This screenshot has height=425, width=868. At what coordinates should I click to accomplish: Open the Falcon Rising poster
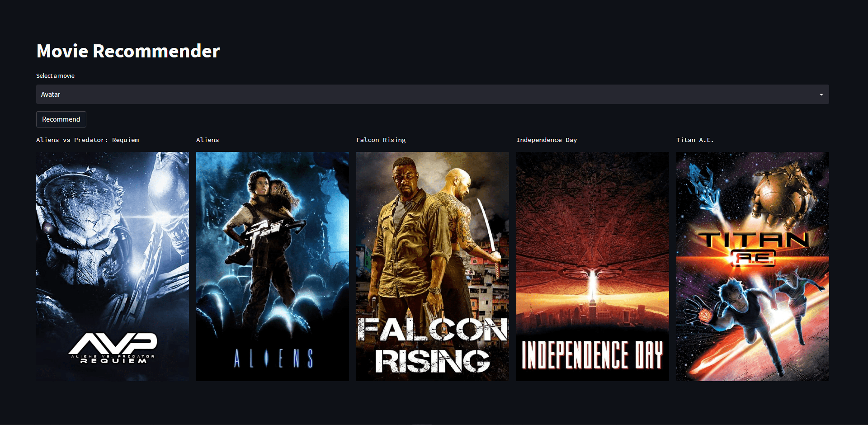coord(432,266)
